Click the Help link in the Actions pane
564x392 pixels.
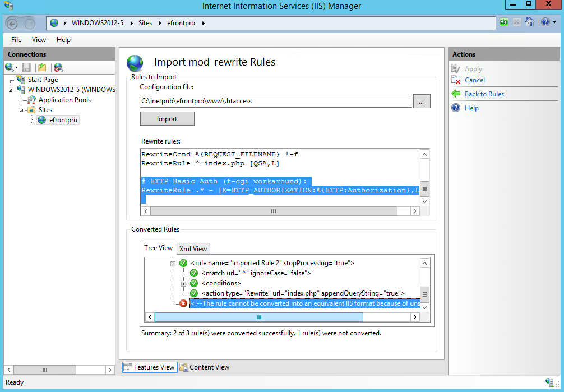(471, 108)
